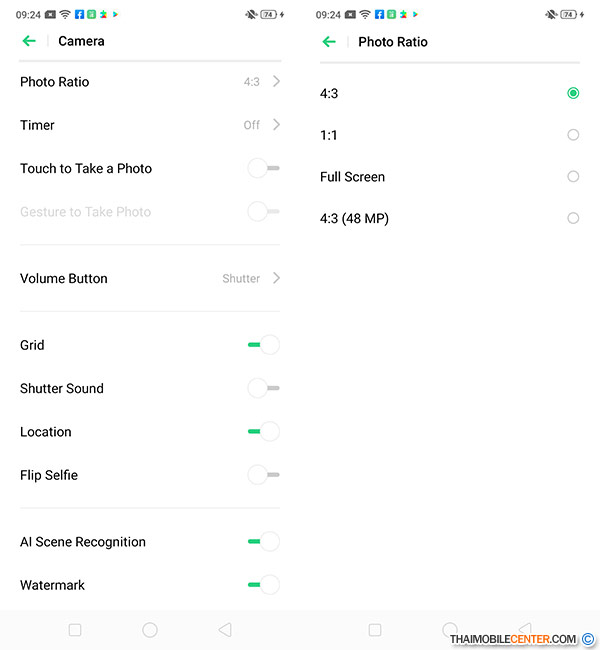Select the 1:1 photo ratio option
The image size is (600, 650).
(573, 135)
